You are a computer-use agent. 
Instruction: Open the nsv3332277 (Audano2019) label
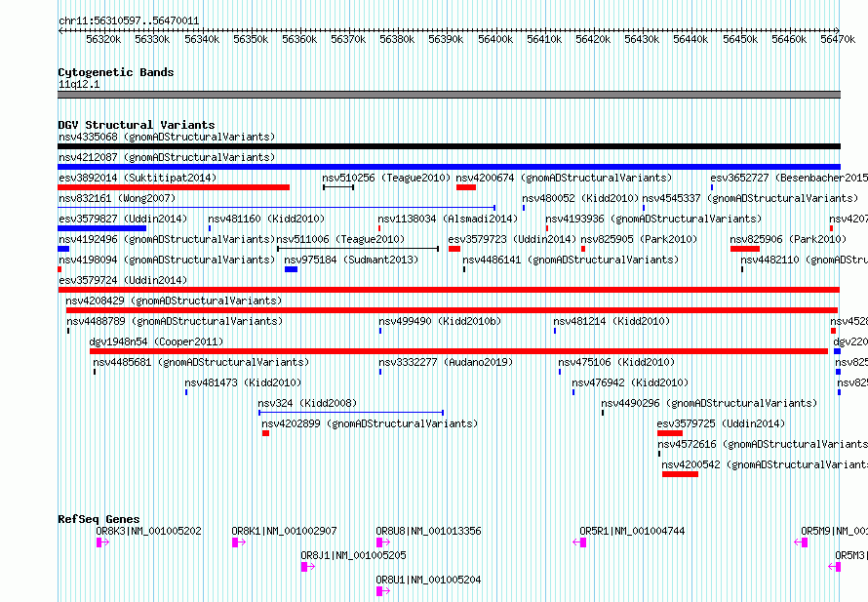pyautogui.click(x=446, y=362)
